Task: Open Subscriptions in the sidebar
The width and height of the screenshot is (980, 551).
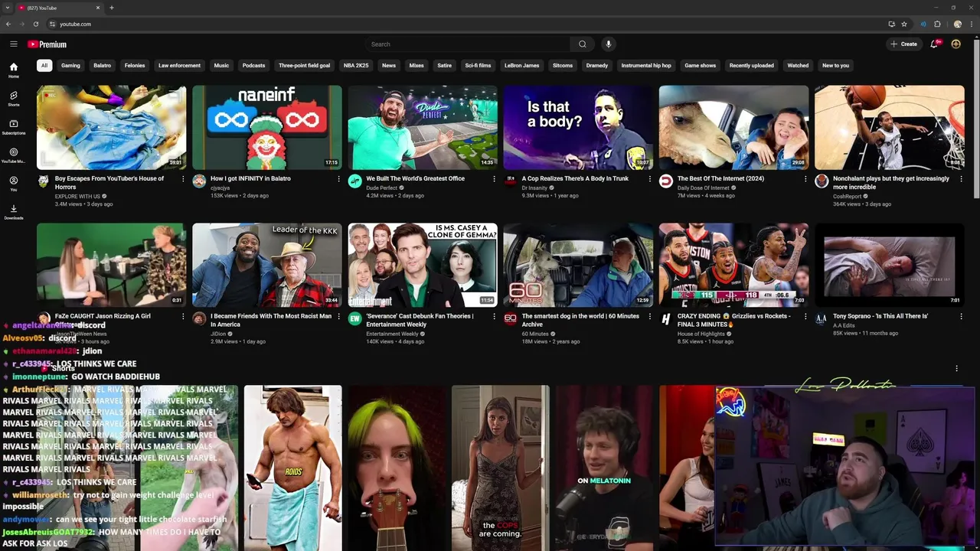Action: [14, 127]
